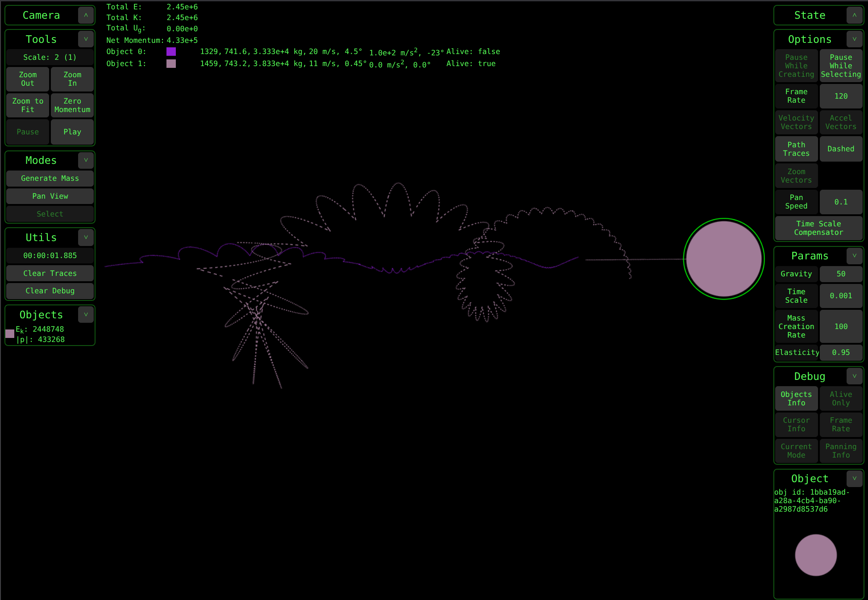This screenshot has height=600, width=868.
Task: Toggle Pause While Selecting option
Action: tap(841, 66)
